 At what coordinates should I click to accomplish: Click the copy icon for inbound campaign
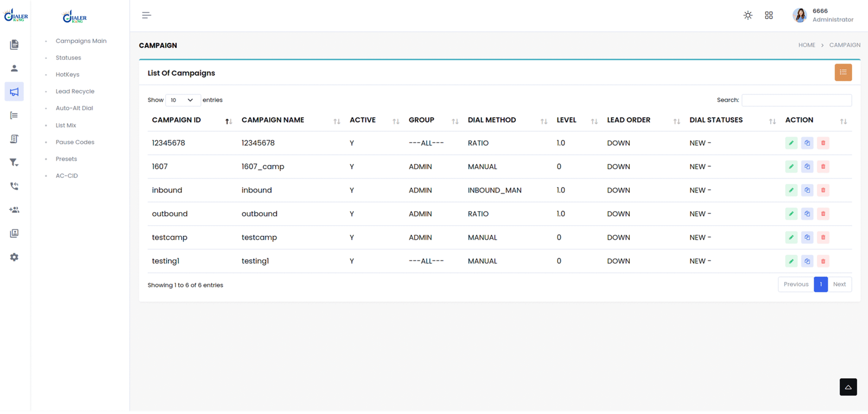[807, 190]
